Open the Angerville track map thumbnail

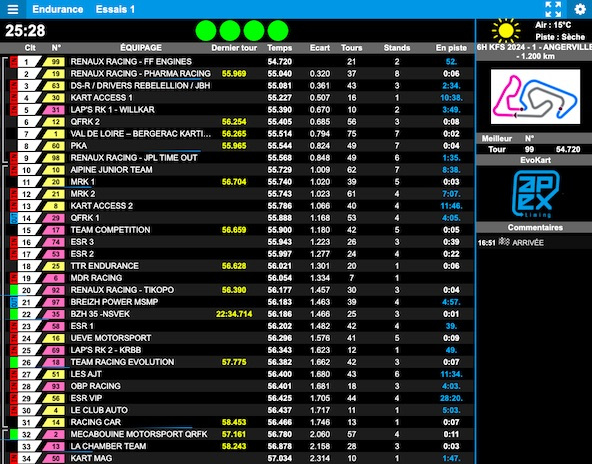coord(535,97)
